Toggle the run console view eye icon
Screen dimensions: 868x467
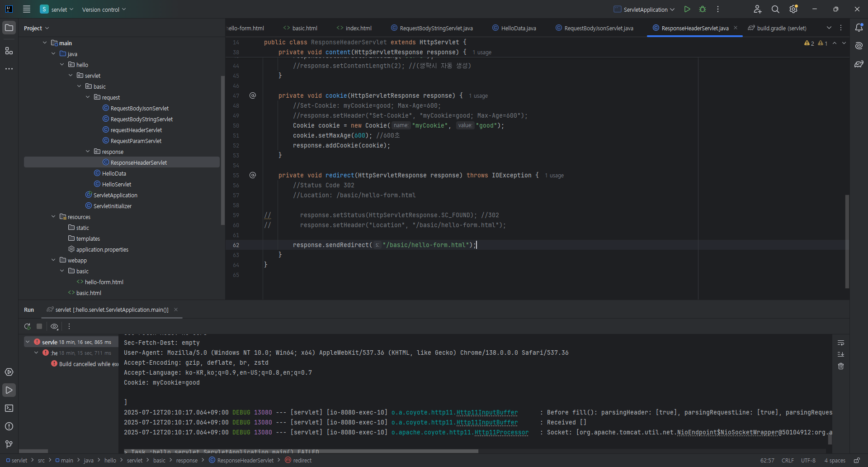(x=54, y=326)
